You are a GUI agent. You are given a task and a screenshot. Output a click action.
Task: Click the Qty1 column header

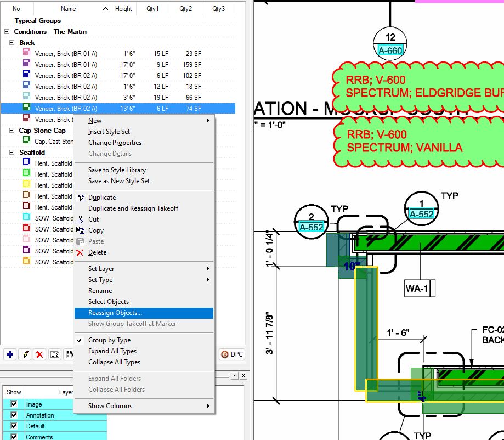pyautogui.click(x=152, y=9)
